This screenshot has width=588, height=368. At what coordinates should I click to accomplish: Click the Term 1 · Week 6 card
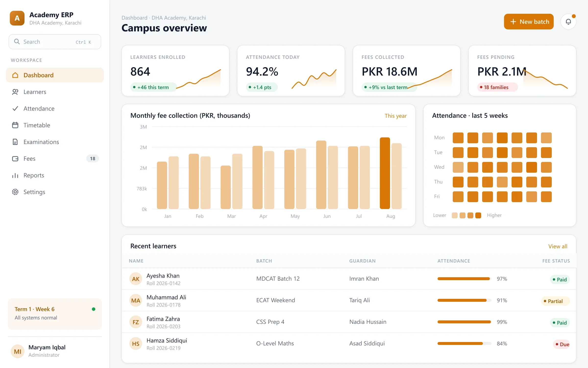[x=55, y=314]
